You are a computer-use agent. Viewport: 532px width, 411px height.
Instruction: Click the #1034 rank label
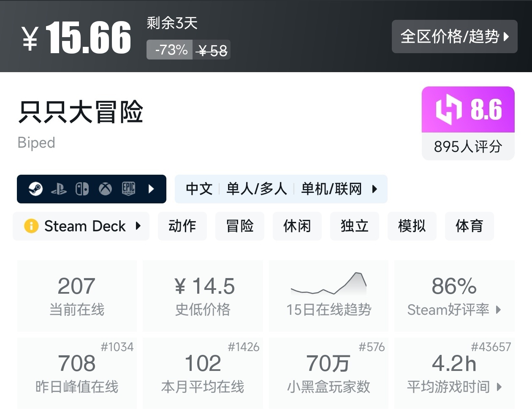pyautogui.click(x=117, y=347)
